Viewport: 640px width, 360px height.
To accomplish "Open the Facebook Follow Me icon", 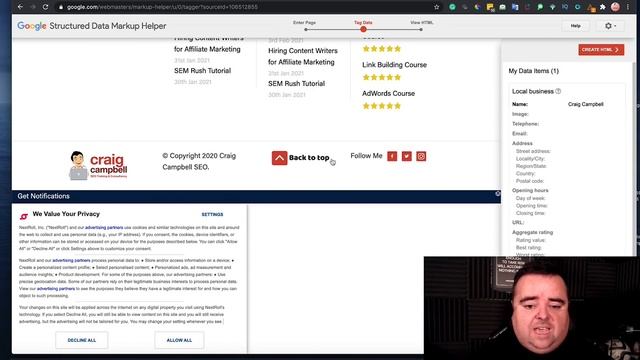I will [392, 156].
